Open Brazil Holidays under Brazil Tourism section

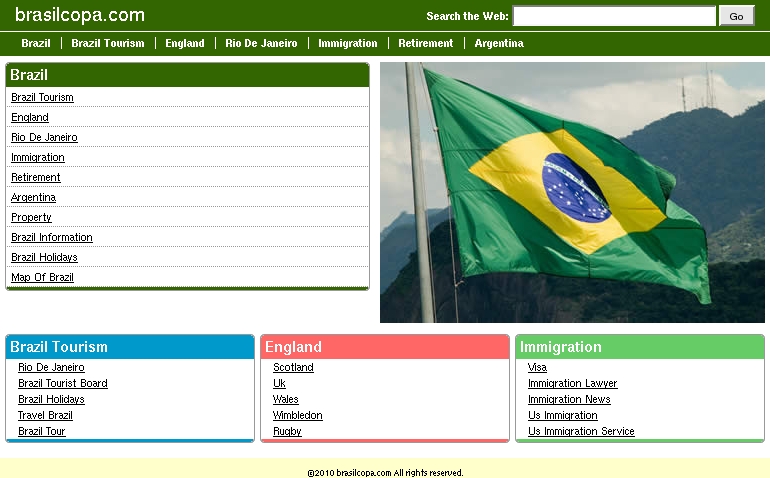(x=51, y=399)
